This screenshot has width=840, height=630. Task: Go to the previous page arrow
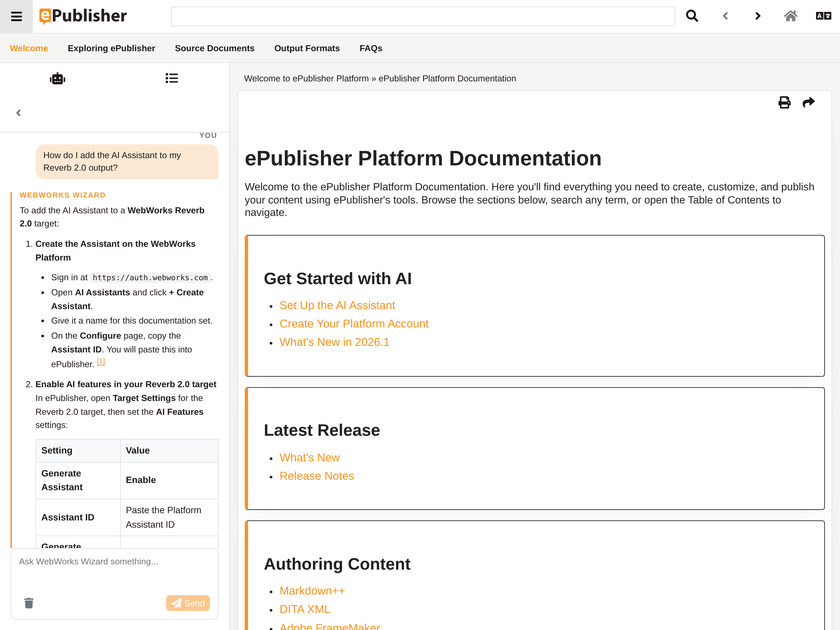coord(725,16)
